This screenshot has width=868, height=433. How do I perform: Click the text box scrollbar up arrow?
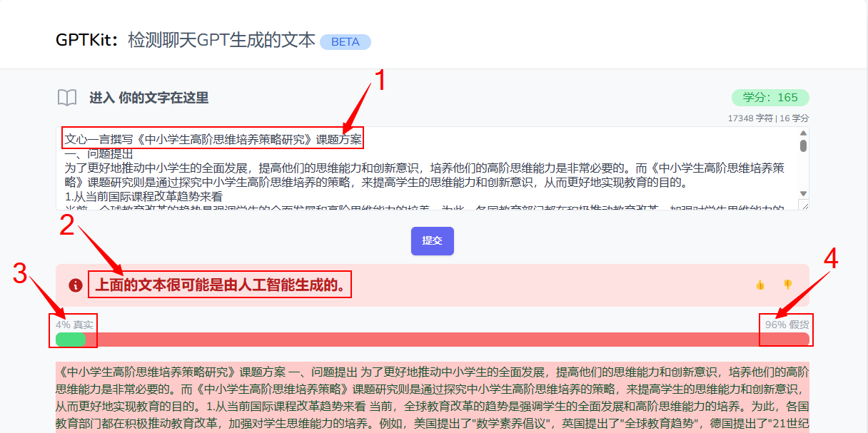[803, 133]
